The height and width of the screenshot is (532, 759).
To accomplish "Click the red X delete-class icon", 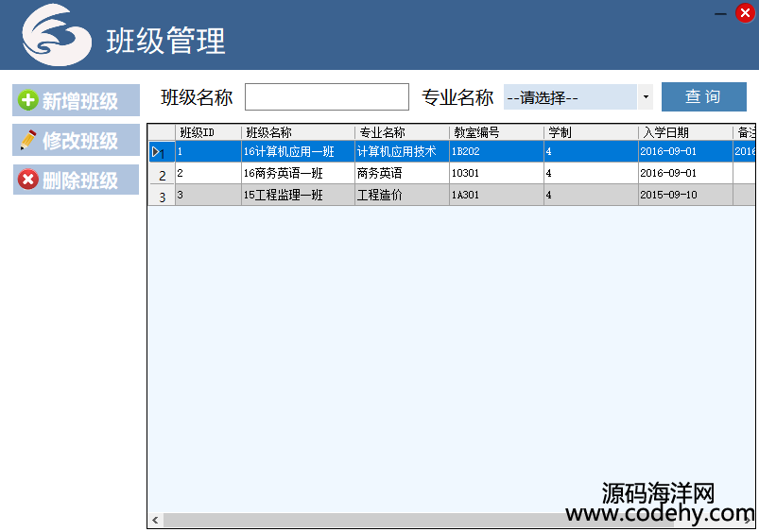I will point(28,180).
